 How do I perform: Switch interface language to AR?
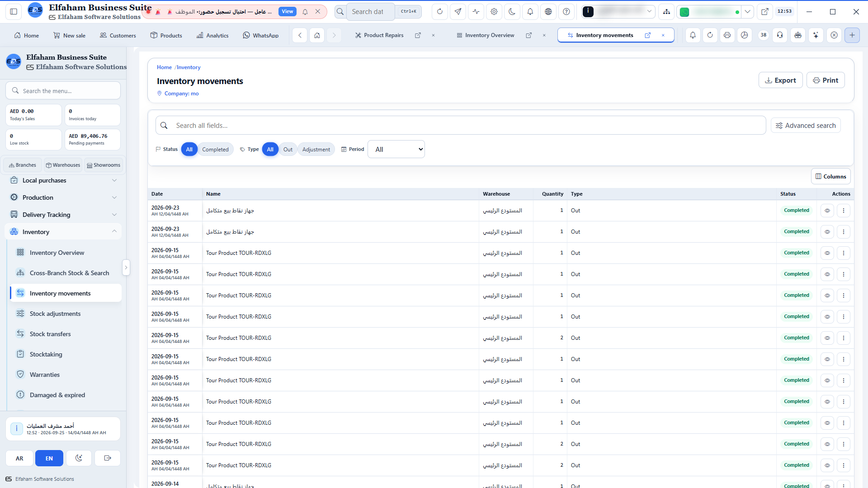click(19, 458)
